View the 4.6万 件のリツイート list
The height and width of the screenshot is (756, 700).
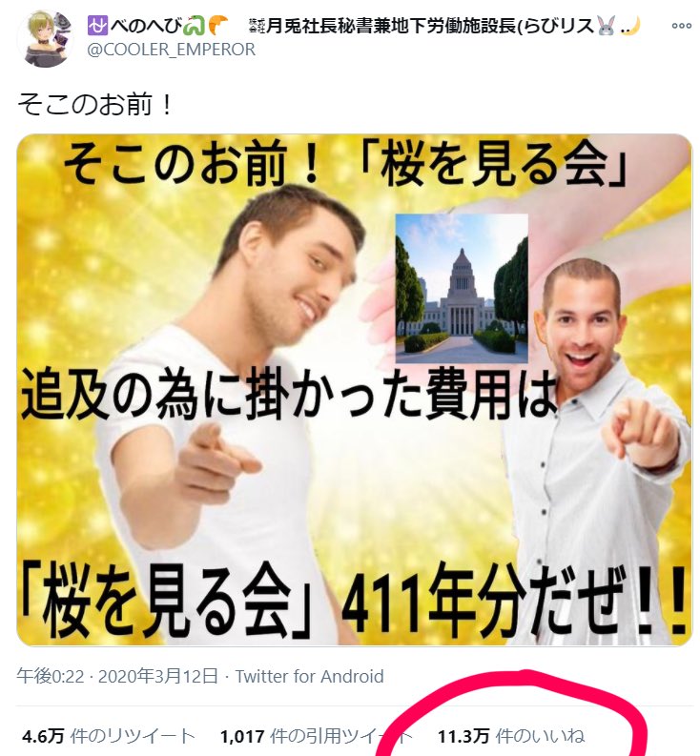pyautogui.click(x=108, y=736)
